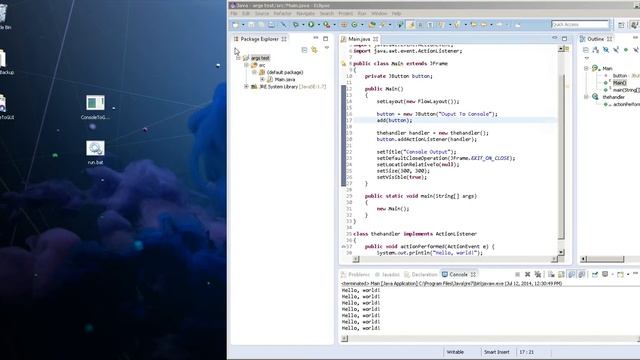
Task: Click the External Tools run icon
Action: click(x=327, y=25)
